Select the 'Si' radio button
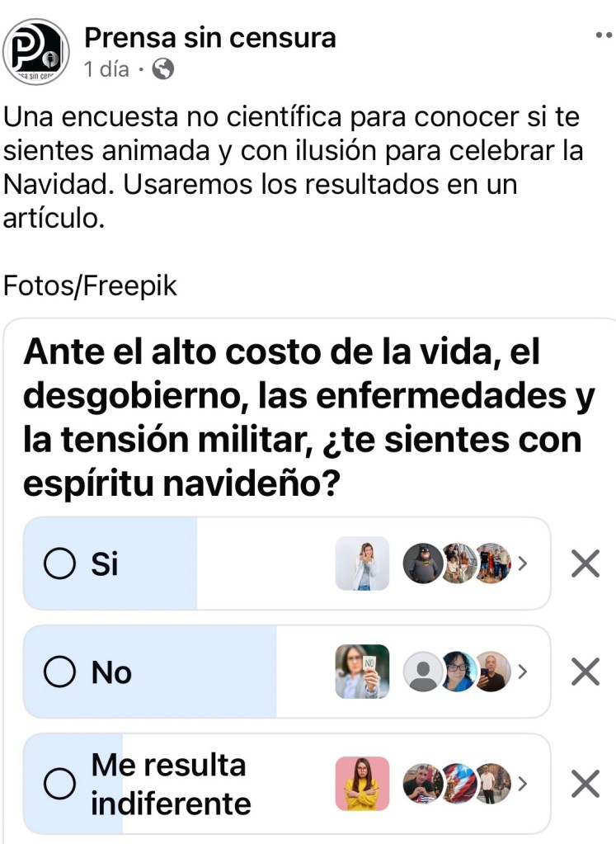 [x=59, y=564]
